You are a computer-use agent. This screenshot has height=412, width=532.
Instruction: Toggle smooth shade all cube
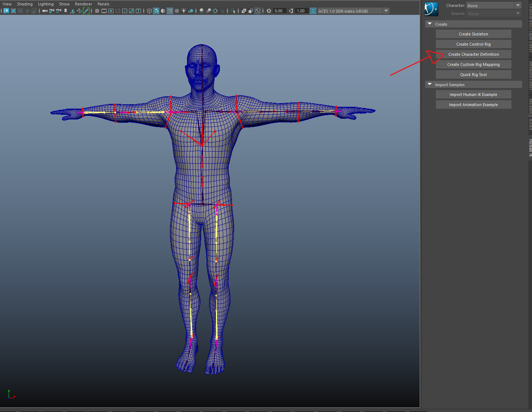tap(156, 11)
